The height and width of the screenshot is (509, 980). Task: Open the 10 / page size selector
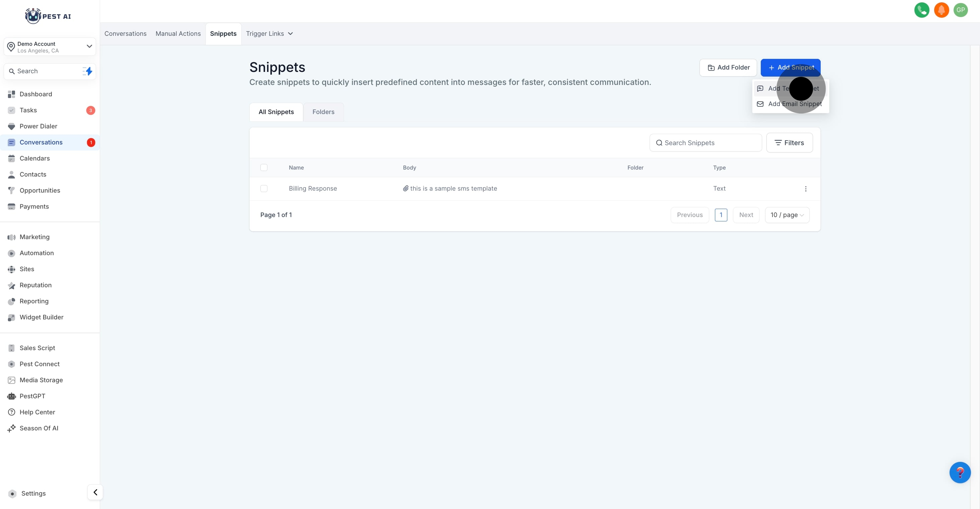tap(787, 215)
